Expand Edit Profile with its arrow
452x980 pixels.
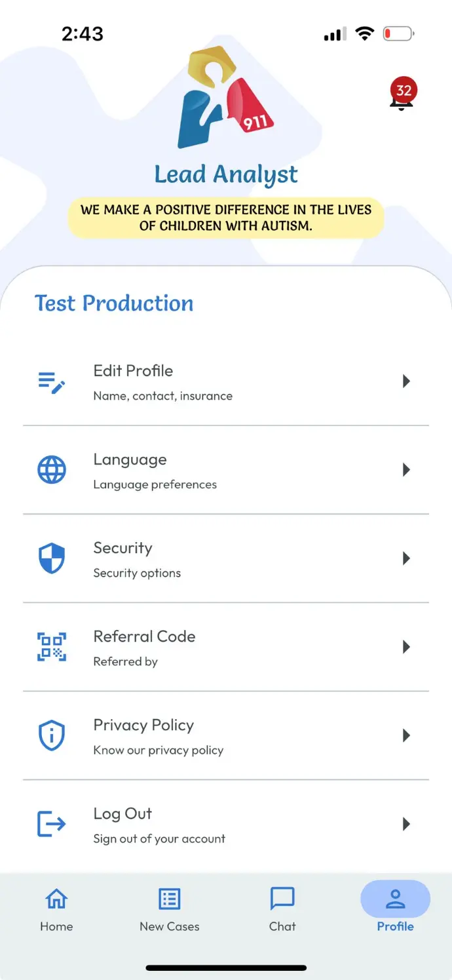pos(406,381)
